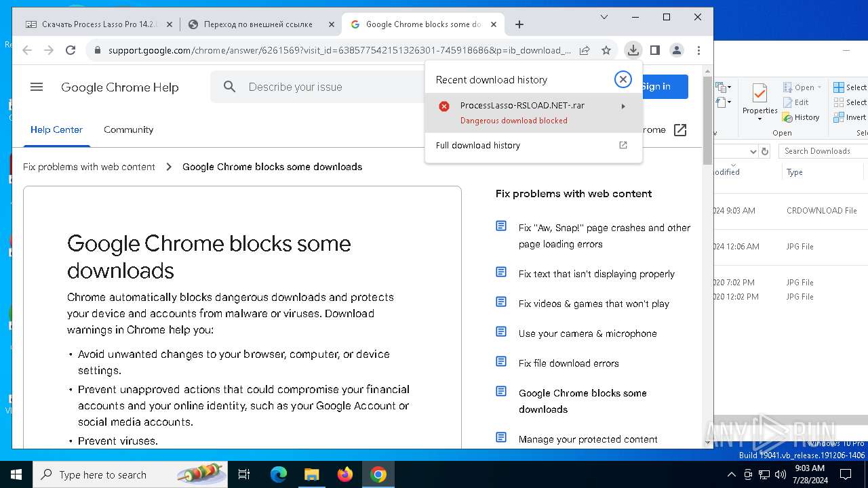Open File Explorer from the taskbar
Image resolution: width=868 pixels, height=488 pixels.
tap(312, 474)
